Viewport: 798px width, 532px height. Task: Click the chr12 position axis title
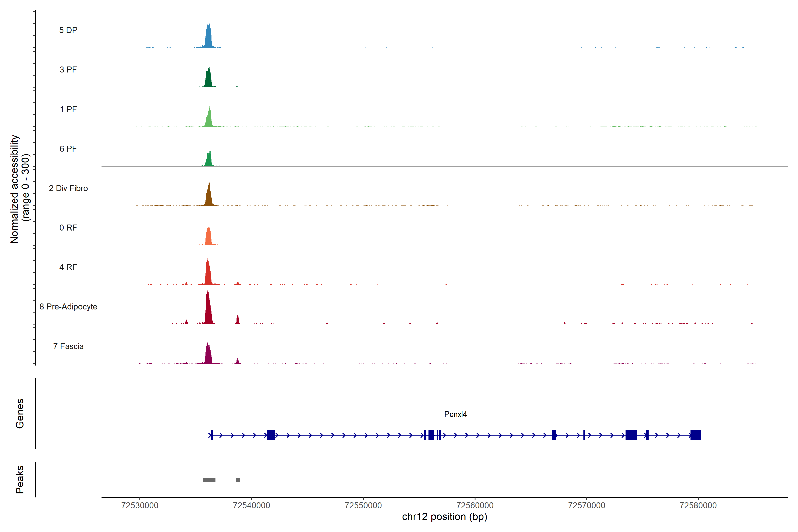click(444, 517)
